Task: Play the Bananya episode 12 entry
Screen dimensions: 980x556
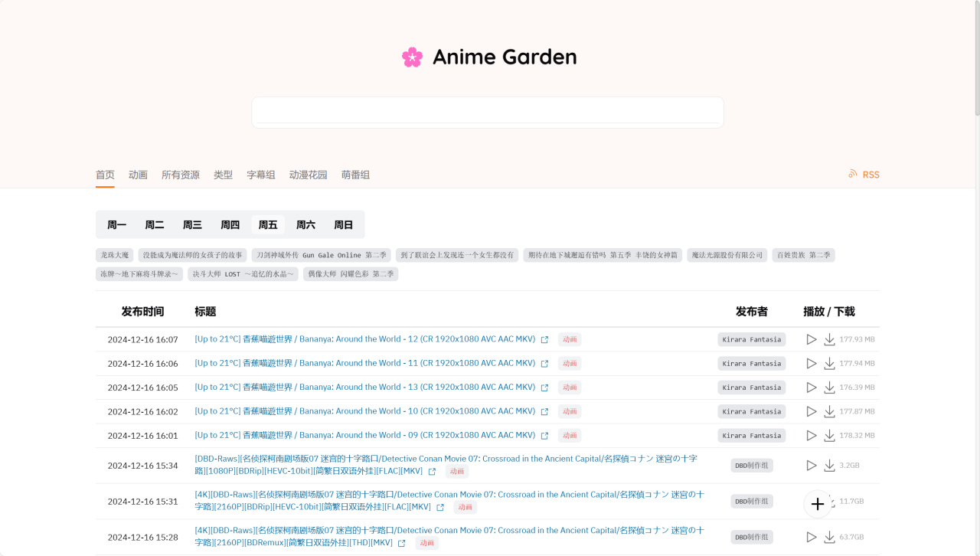Action: point(812,339)
